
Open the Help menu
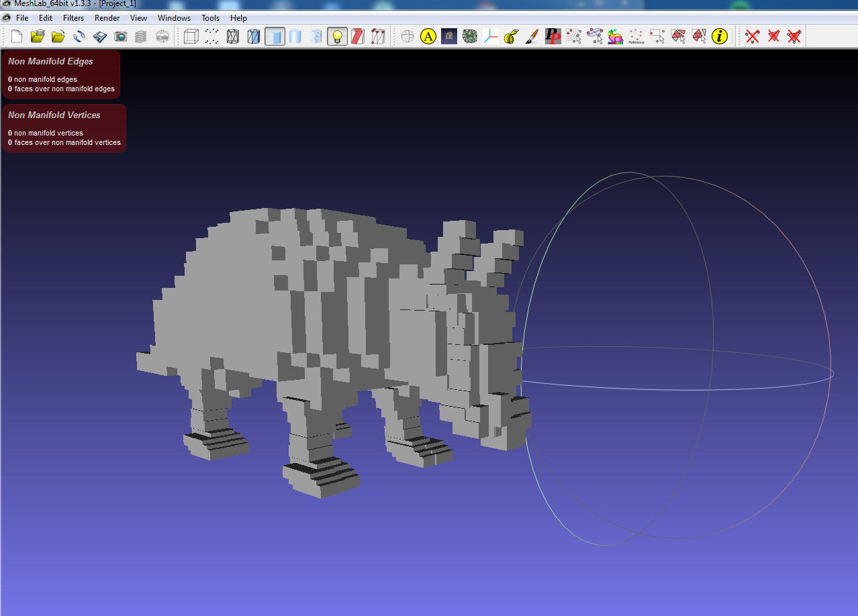tap(238, 18)
